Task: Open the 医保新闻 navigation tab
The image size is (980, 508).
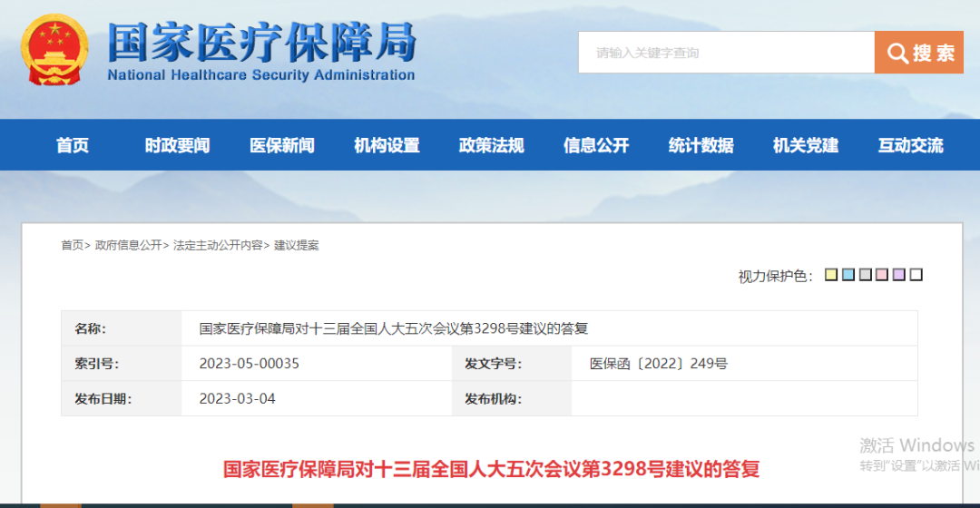Action: (282, 145)
